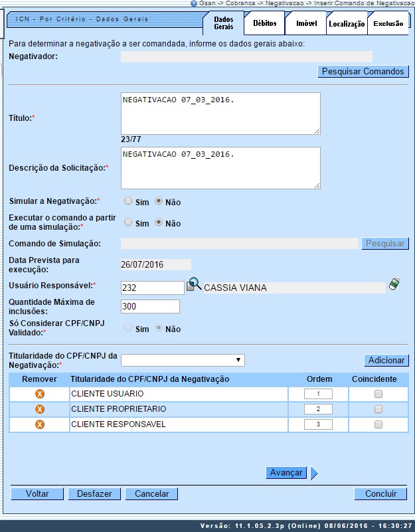Screen dimensions: 415x532
Task: Open the Titularidade do CPF/CNPJ dropdown
Action: pos(183,360)
